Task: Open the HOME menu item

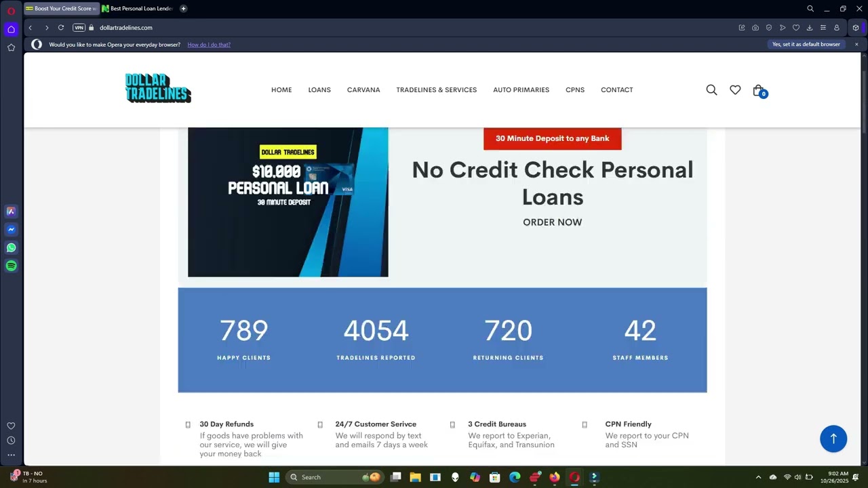Action: click(x=281, y=90)
